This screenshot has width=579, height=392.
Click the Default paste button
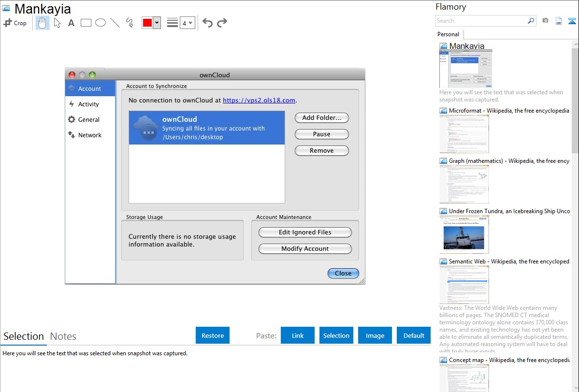(414, 335)
